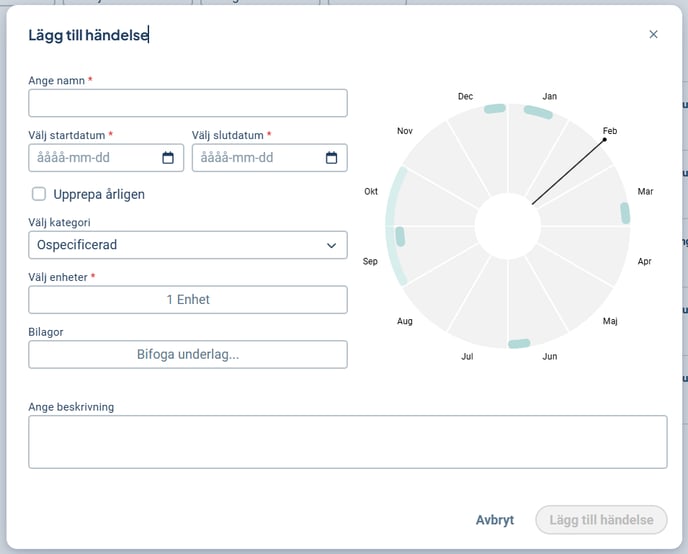Viewport: 688px width, 554px height.
Task: Open the 1 Enhet unit selector
Action: coord(187,299)
